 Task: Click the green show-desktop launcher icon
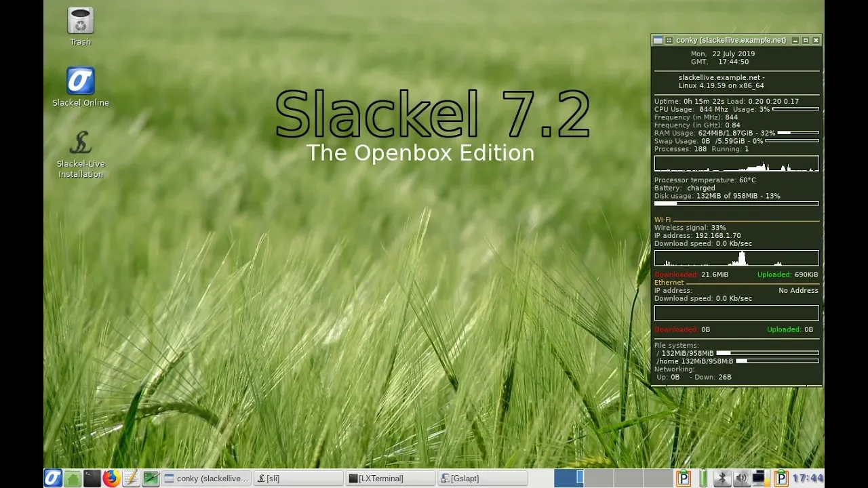tap(151, 479)
